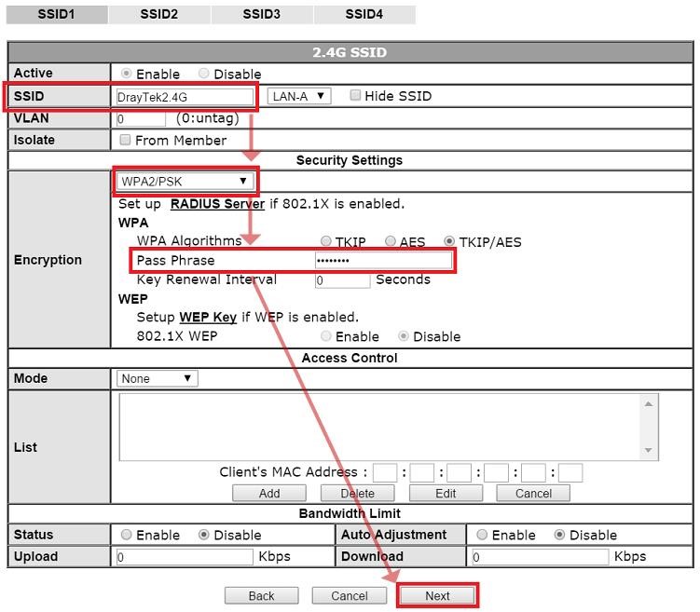Open the LAN-A dropdown
The height and width of the screenshot is (612, 700).
pyautogui.click(x=298, y=96)
